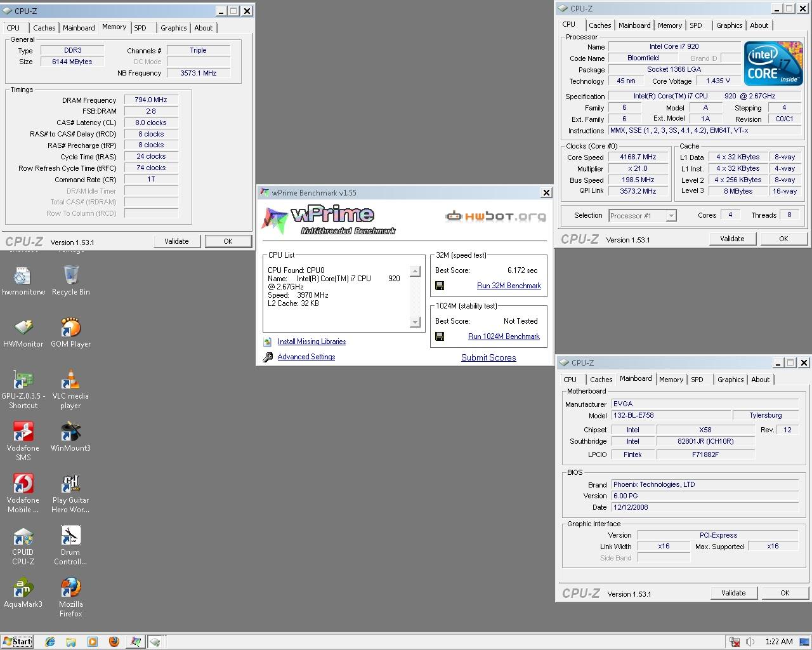Click the Run 32M Benchmark link
Image resolution: width=812 pixels, height=650 pixels.
click(509, 286)
